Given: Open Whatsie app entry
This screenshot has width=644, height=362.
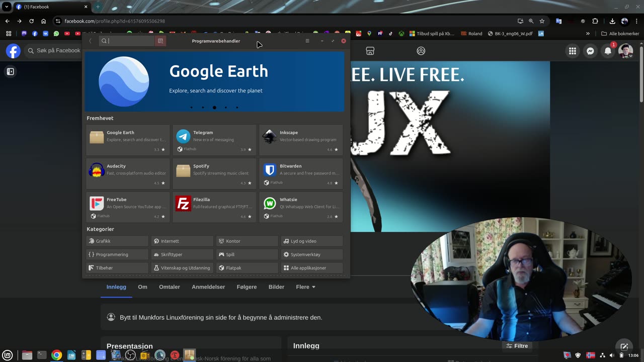Looking at the screenshot, I should (x=301, y=207).
